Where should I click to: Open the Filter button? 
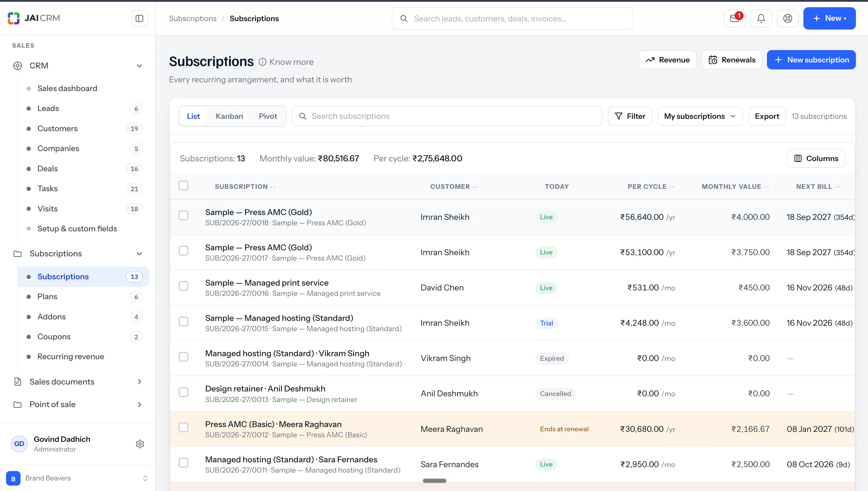630,116
